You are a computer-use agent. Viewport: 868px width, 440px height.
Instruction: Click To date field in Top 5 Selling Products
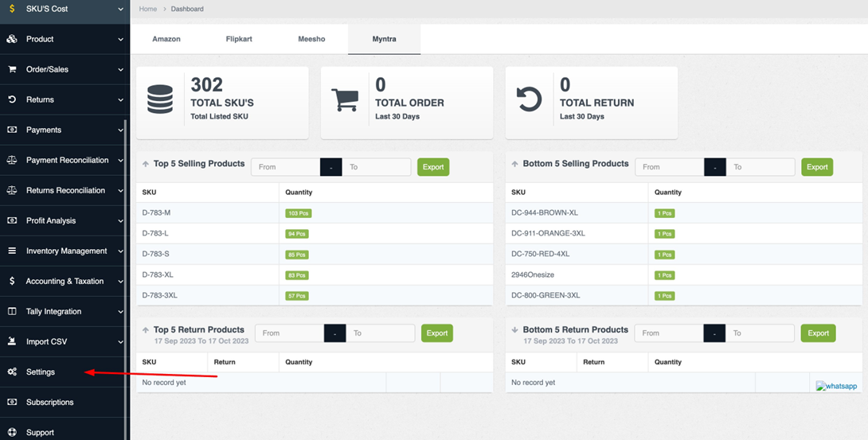point(377,167)
